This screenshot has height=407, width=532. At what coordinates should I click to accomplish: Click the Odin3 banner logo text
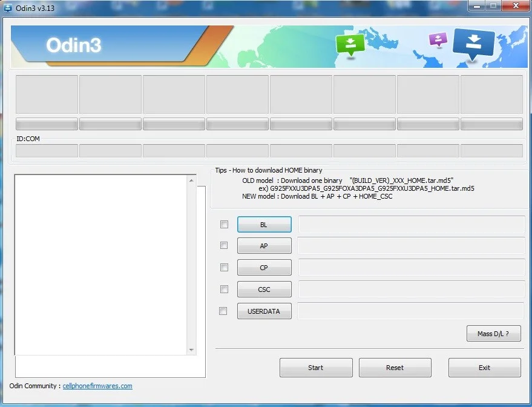(x=74, y=45)
